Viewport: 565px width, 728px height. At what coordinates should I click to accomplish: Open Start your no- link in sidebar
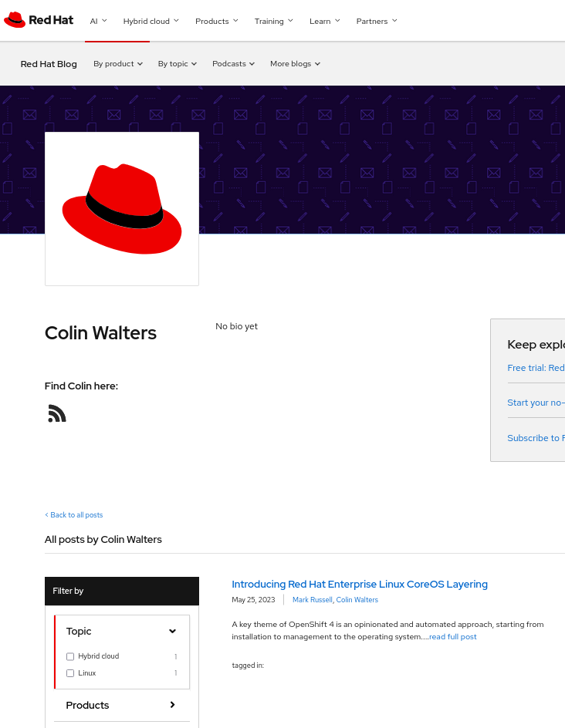click(x=536, y=403)
